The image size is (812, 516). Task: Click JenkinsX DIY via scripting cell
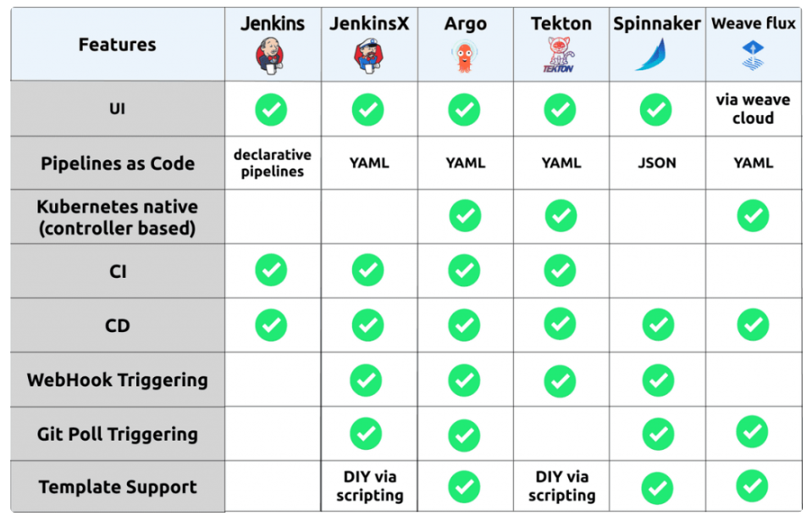pos(369,486)
